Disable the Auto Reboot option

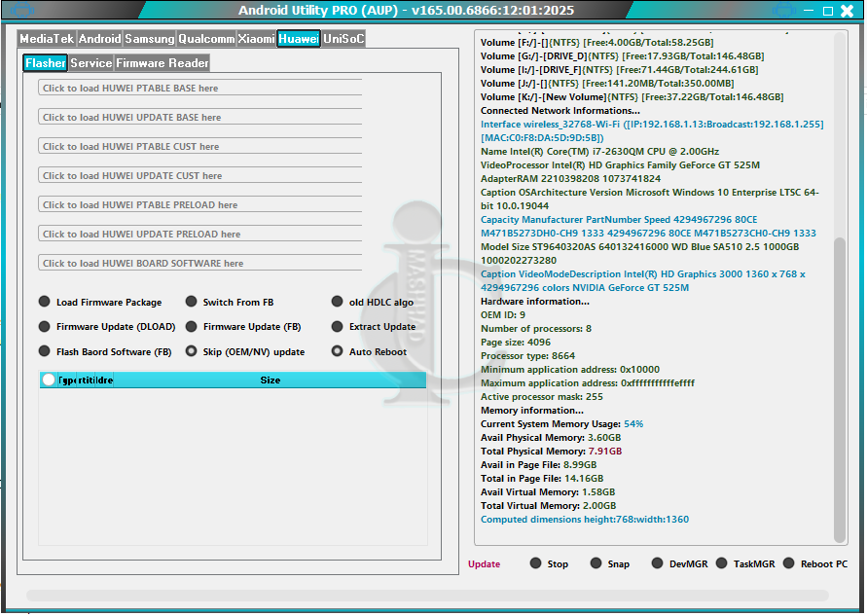point(338,351)
